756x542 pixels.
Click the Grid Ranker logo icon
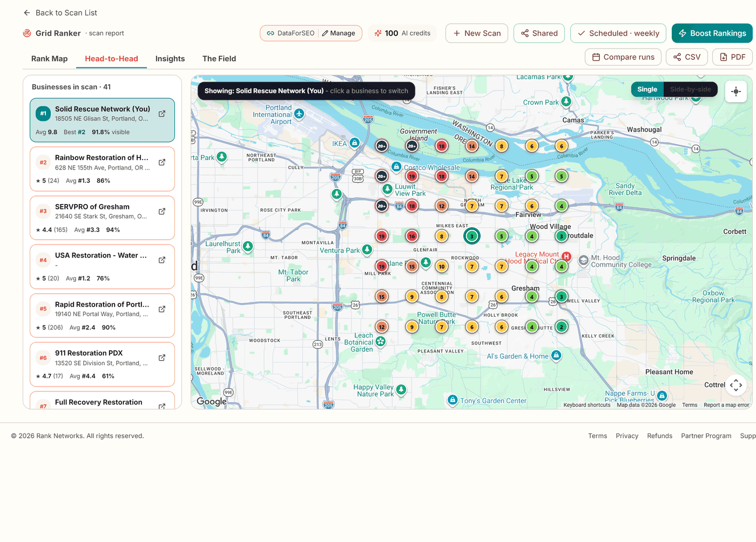27,33
